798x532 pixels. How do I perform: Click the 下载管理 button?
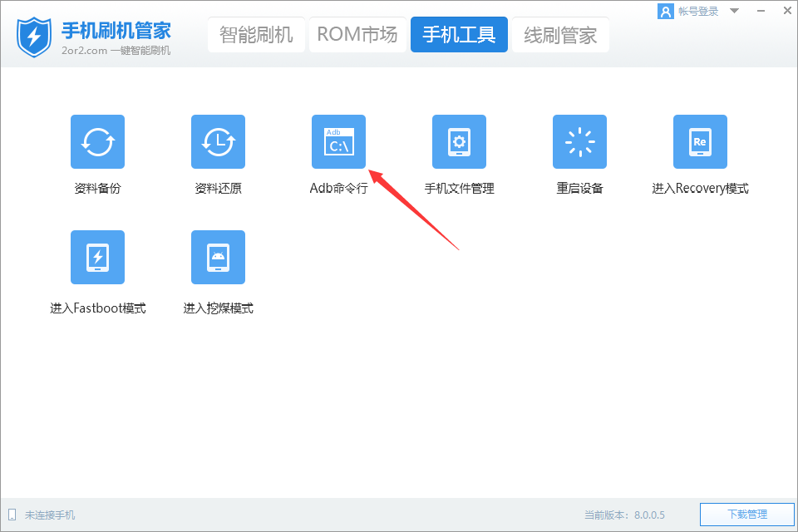(x=746, y=515)
